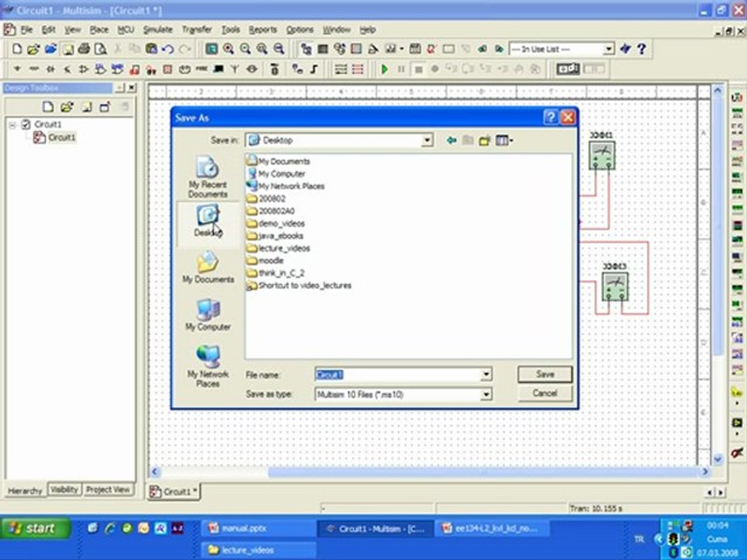Click the Create New Folder icon in Save As
The width and height of the screenshot is (747, 560).
pyautogui.click(x=485, y=140)
